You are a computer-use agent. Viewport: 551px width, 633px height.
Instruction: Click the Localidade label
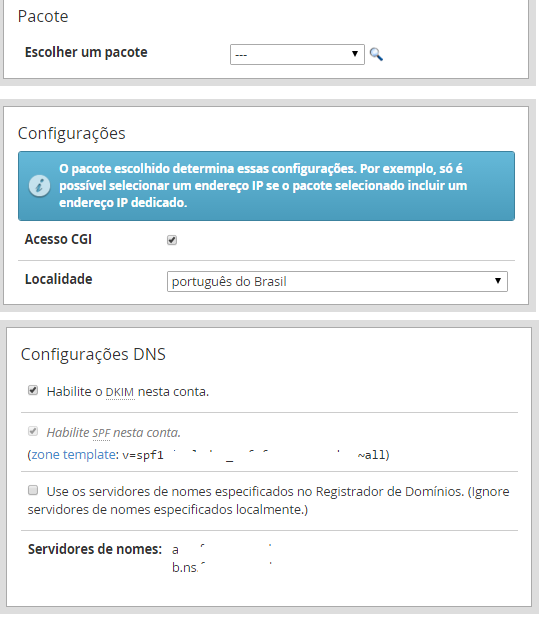click(x=59, y=279)
